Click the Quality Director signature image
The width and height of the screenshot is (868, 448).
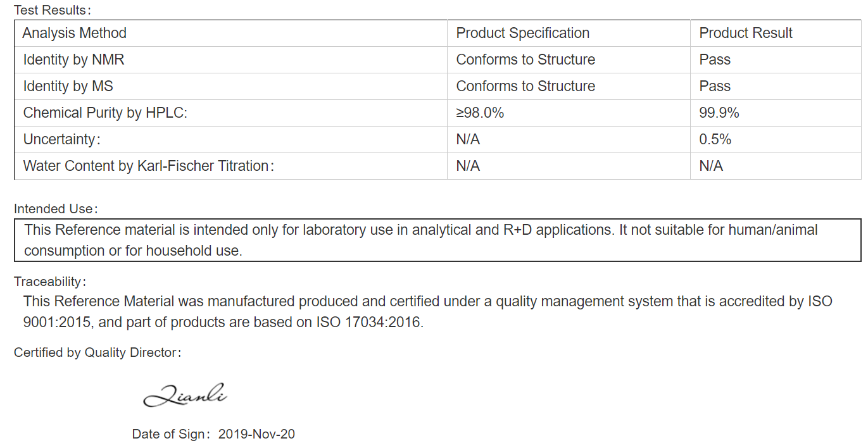[185, 395]
